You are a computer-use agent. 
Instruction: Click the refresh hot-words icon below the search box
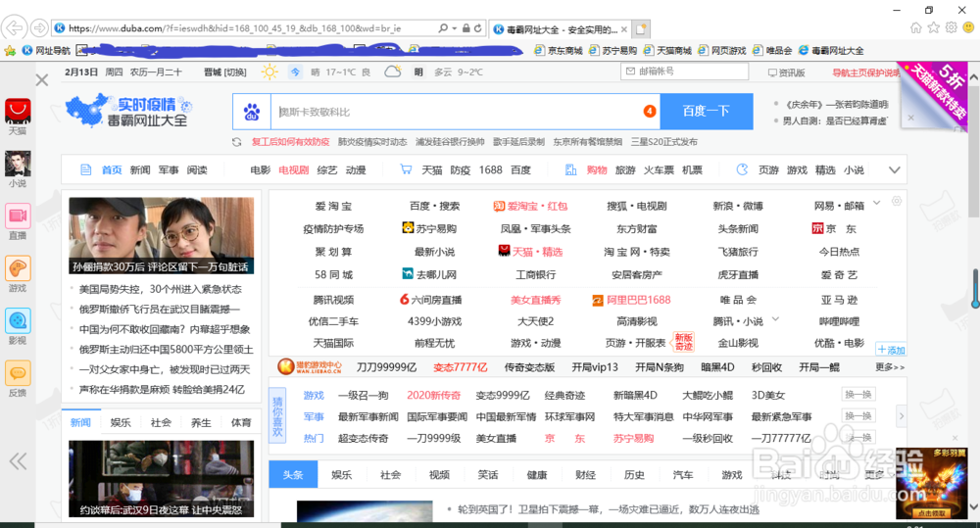tap(236, 142)
